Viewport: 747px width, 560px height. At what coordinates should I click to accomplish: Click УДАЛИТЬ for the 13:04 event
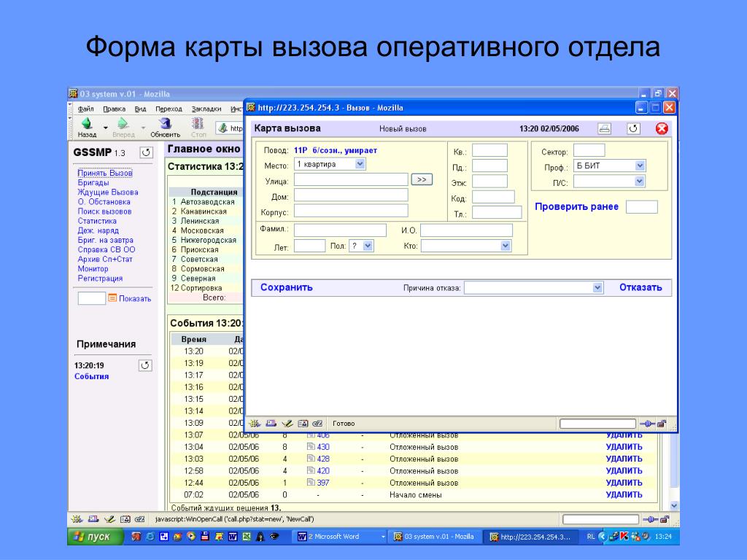[x=624, y=447]
